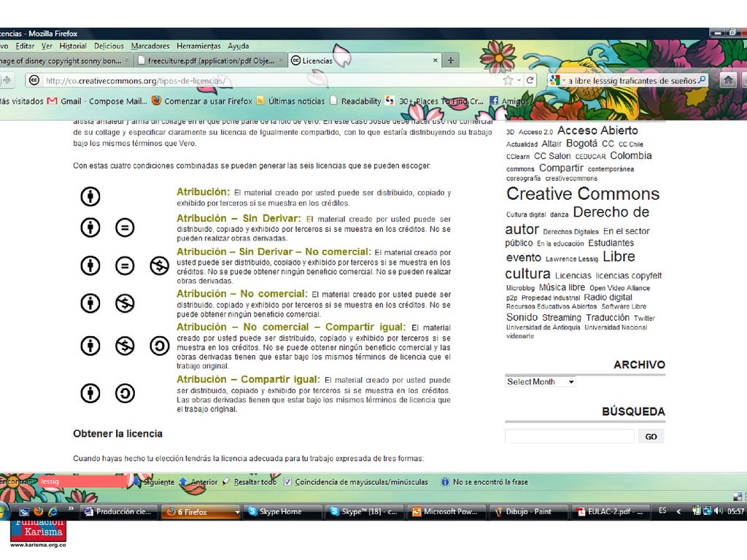Open the Creative Commons tag
The width and height of the screenshot is (747, 560).
[583, 194]
